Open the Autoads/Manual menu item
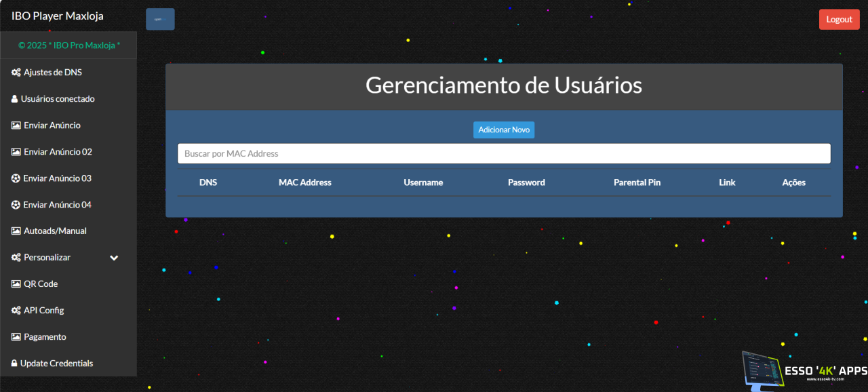 click(55, 231)
